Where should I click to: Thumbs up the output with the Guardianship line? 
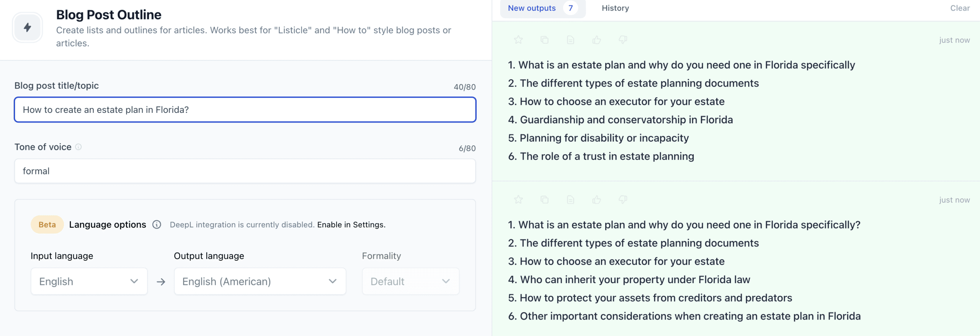click(x=596, y=40)
